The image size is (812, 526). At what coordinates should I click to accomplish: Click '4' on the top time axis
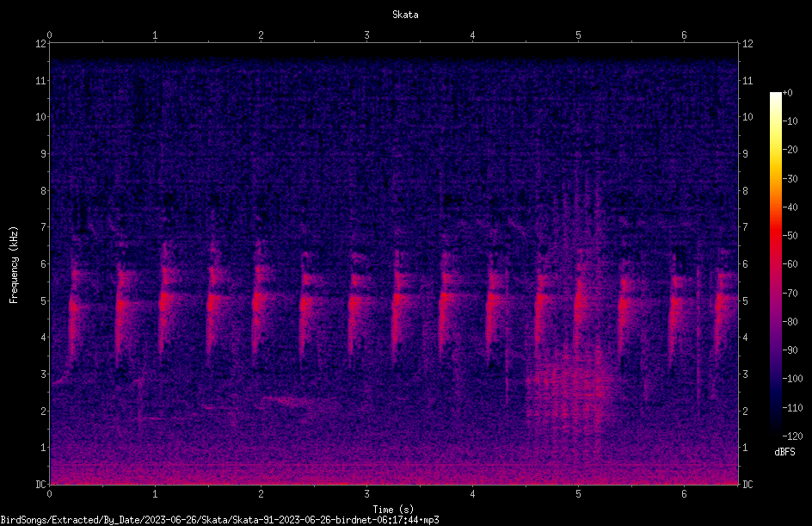pos(472,35)
